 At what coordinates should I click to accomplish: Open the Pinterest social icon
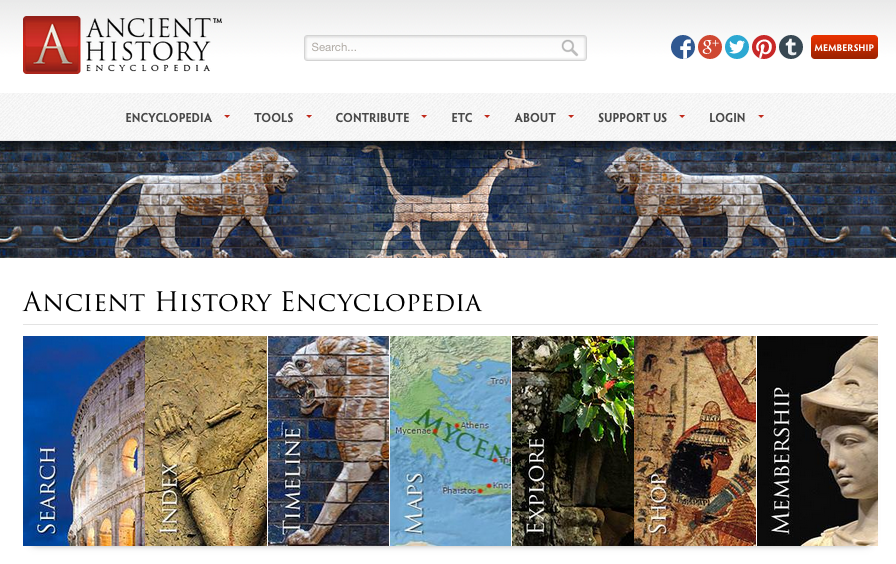point(763,47)
